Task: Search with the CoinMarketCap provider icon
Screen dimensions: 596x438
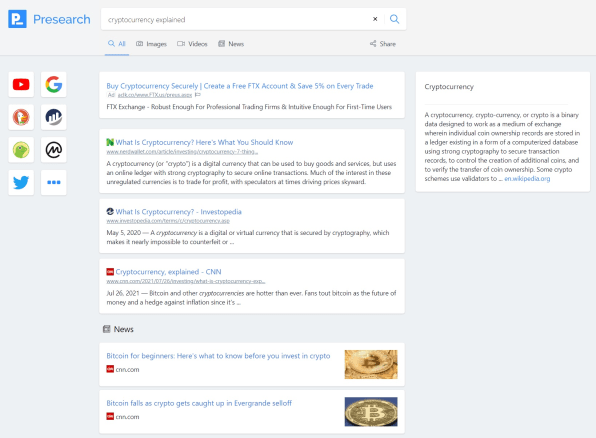Action: (54, 150)
